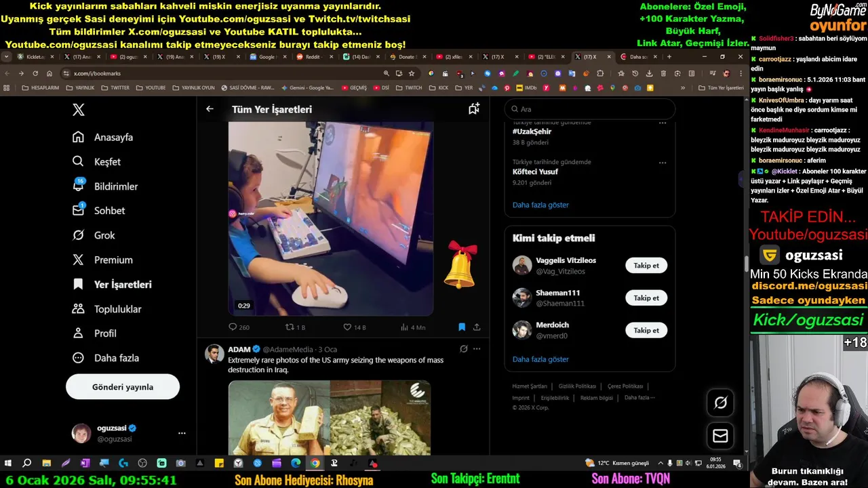The height and width of the screenshot is (488, 868).
Task: Reload the page in Chrome
Action: pyautogui.click(x=35, y=73)
